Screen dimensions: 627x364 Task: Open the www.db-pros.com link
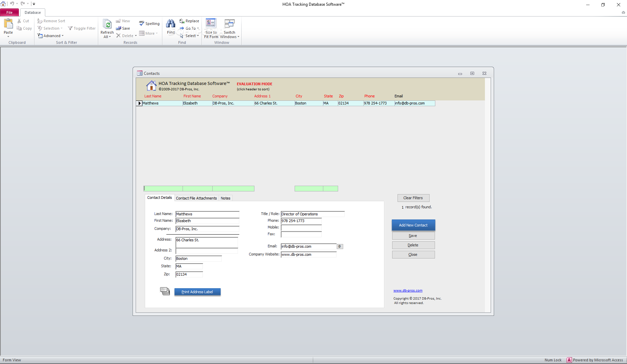pyautogui.click(x=408, y=291)
